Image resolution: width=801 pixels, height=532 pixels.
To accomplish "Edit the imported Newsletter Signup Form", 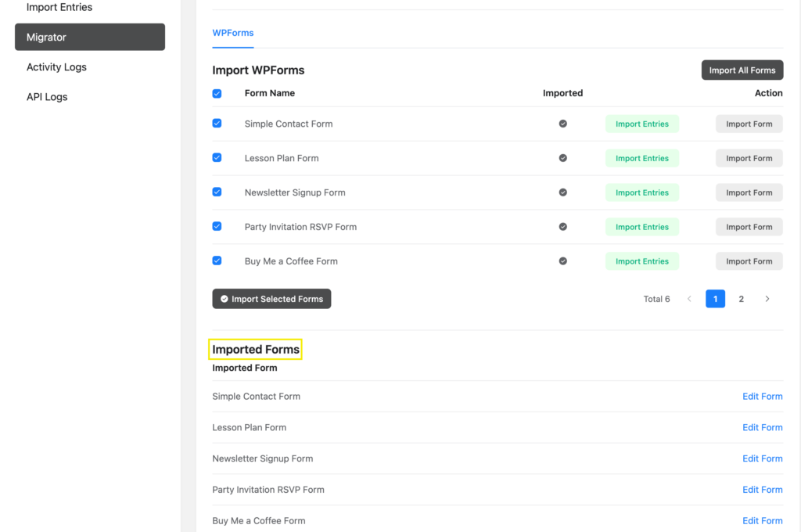I will 762,458.
